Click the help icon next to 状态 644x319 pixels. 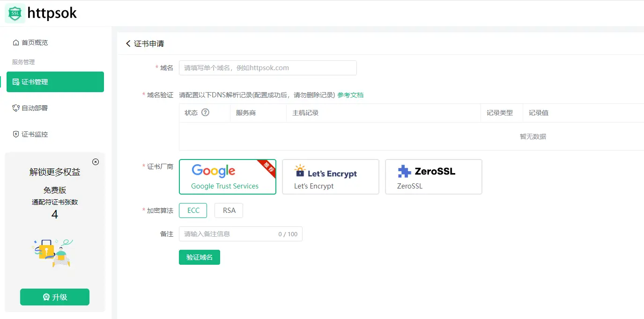[205, 113]
